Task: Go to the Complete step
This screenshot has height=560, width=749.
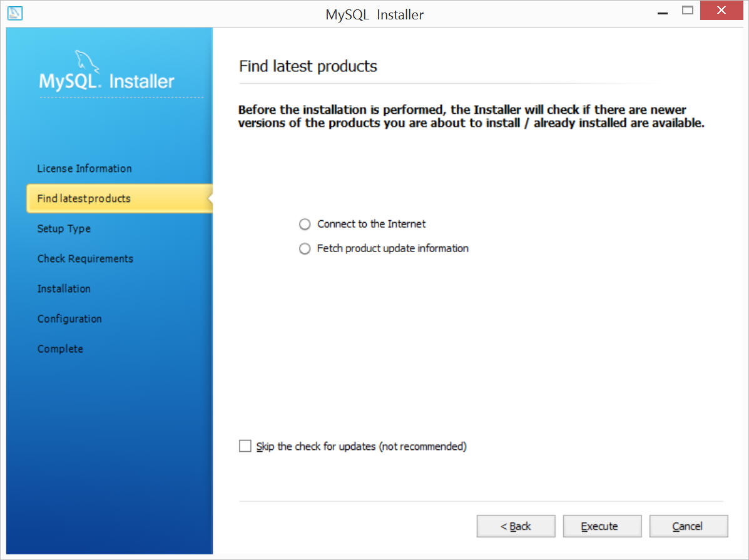Action: [x=60, y=349]
